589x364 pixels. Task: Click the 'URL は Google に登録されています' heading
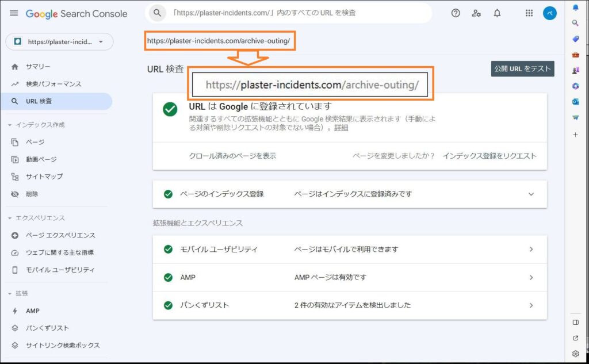[261, 107]
